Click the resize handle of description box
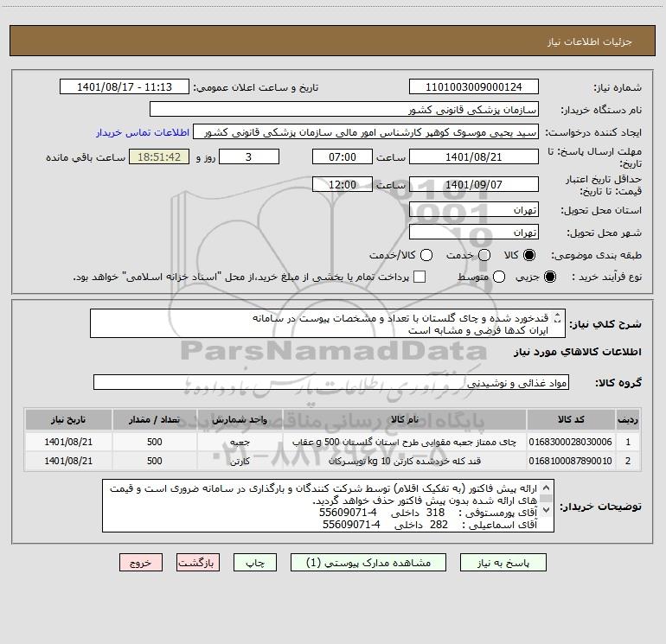The width and height of the screenshot is (666, 644). 558,317
